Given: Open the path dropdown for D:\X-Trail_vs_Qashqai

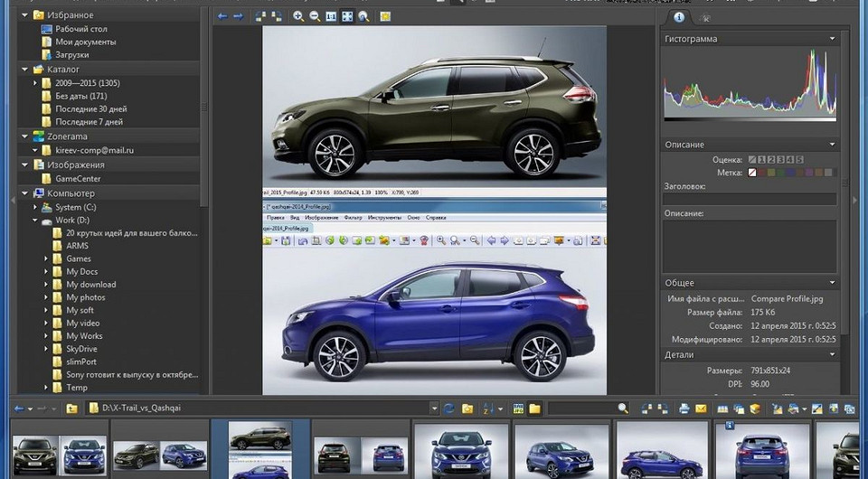Looking at the screenshot, I should 434,409.
